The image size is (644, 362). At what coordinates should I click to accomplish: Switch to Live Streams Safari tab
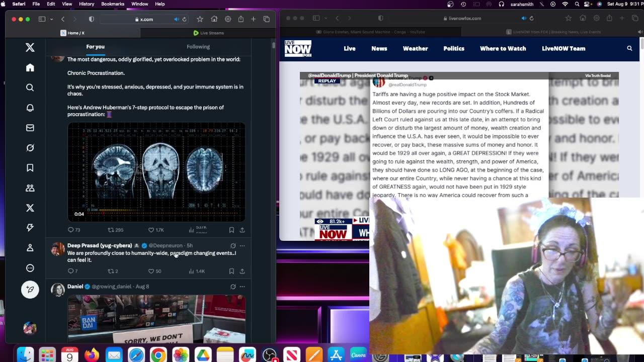click(x=208, y=33)
